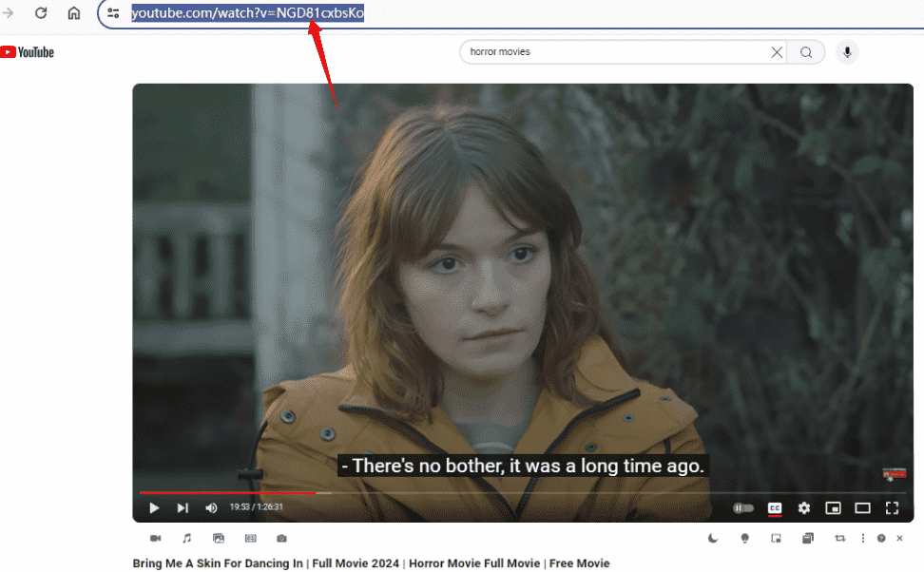The width and height of the screenshot is (924, 572).
Task: Mute the video volume
Action: [x=211, y=508]
